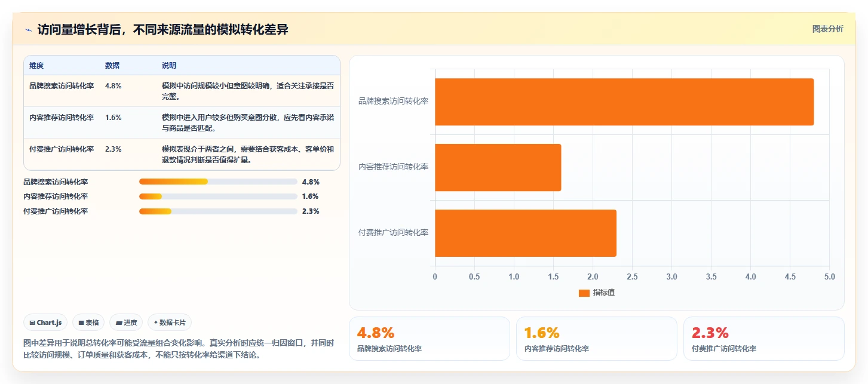Click the 4.8% value beside progress bar
This screenshot has height=384, width=868.
pos(311,182)
